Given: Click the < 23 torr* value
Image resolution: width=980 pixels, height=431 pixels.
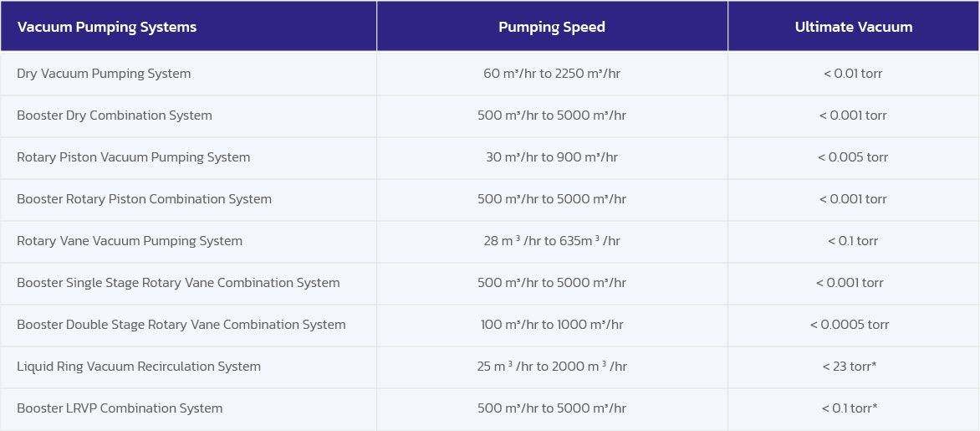Looking at the screenshot, I should [x=850, y=367].
